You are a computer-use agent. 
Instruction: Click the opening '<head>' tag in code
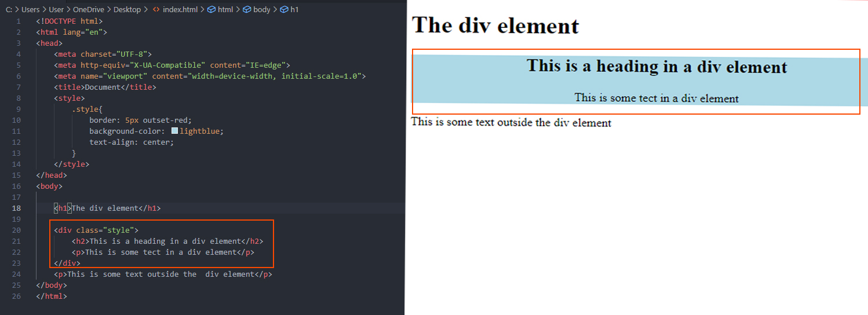click(x=49, y=43)
